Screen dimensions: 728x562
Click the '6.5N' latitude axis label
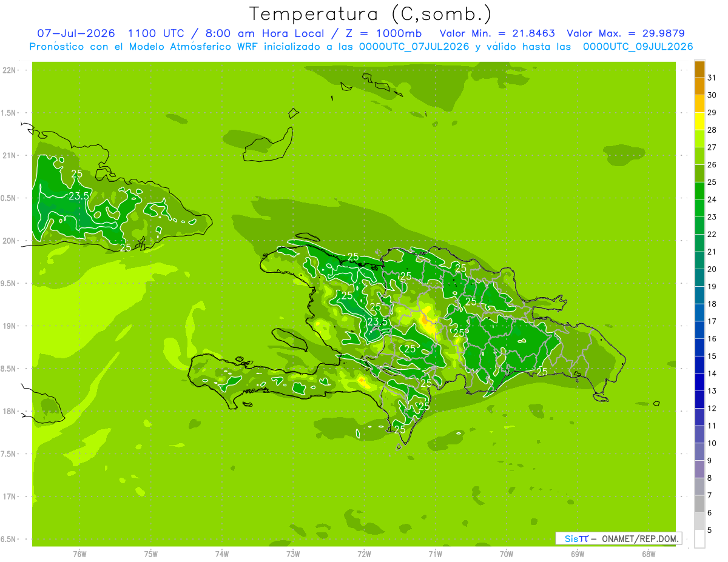pyautogui.click(x=9, y=539)
